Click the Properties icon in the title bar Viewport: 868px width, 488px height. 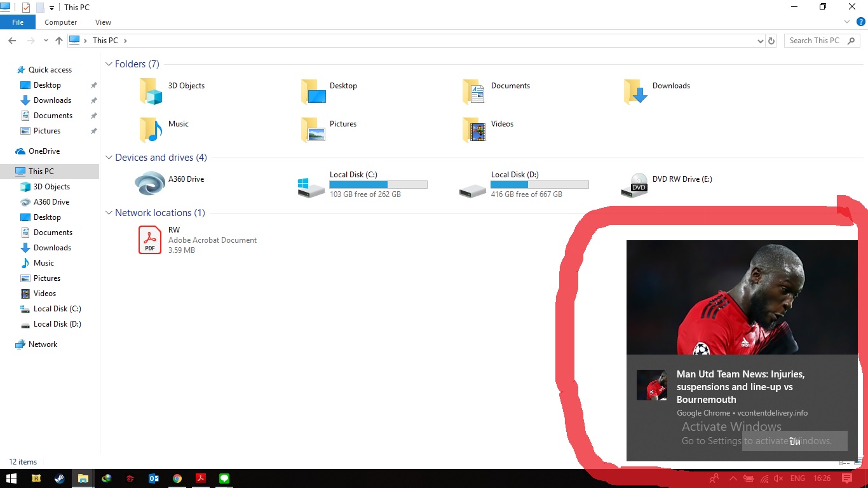26,8
